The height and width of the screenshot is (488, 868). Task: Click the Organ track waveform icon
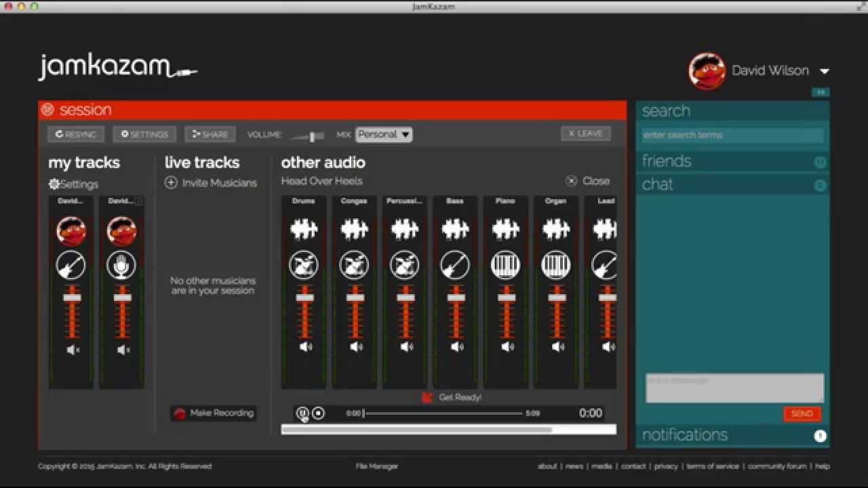tap(556, 230)
